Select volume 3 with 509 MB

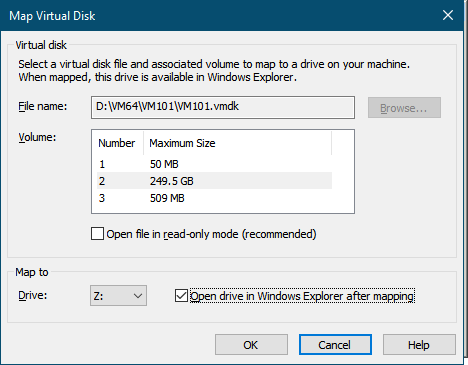214,198
